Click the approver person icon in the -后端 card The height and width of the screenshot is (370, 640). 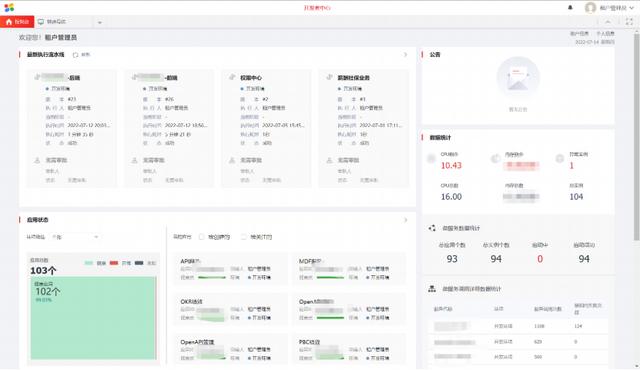click(37, 160)
